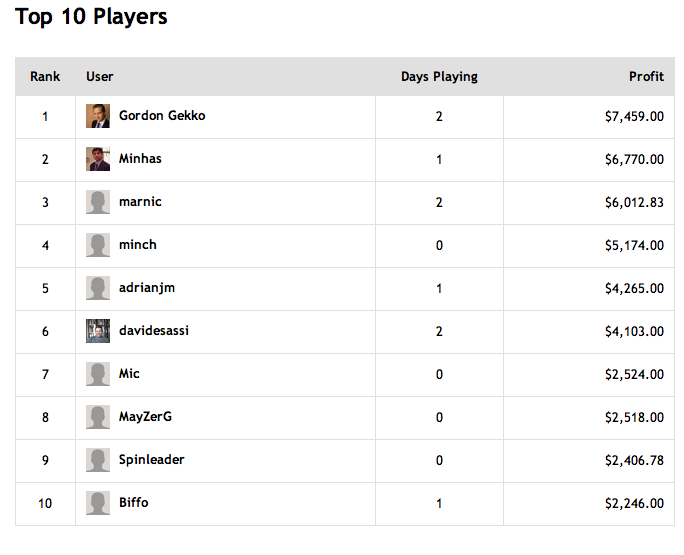Sort by Days Playing column header
This screenshot has height=555, width=684.
pyautogui.click(x=439, y=76)
